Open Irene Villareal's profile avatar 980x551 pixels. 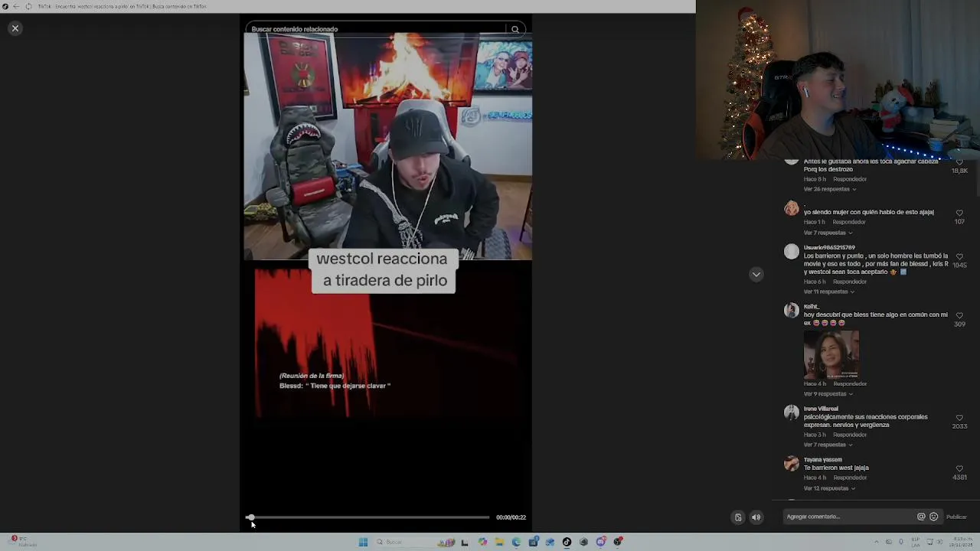click(x=792, y=412)
